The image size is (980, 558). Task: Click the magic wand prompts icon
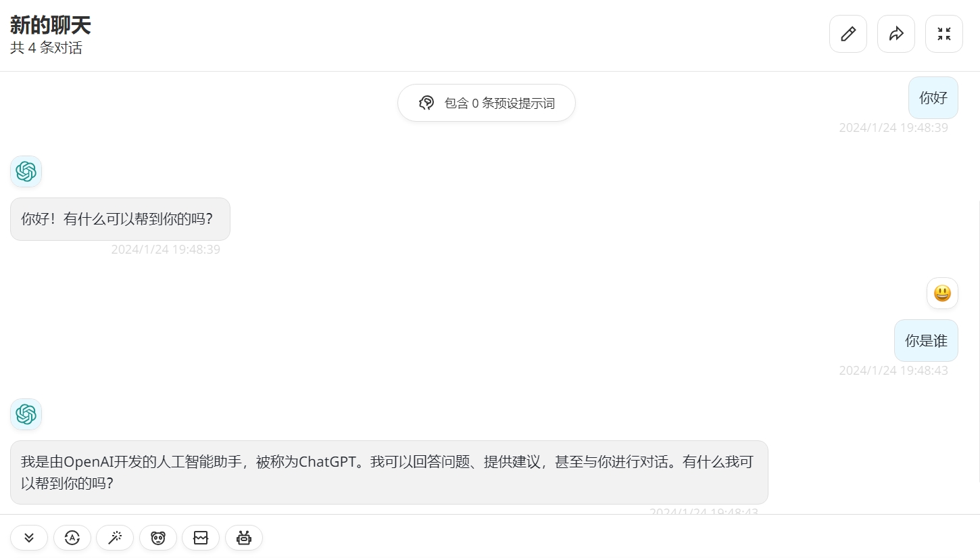(x=115, y=538)
